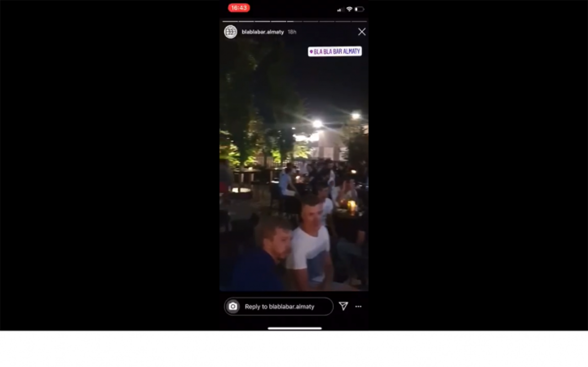
Task: Tap the story video showing the bar crowd
Action: (294, 167)
